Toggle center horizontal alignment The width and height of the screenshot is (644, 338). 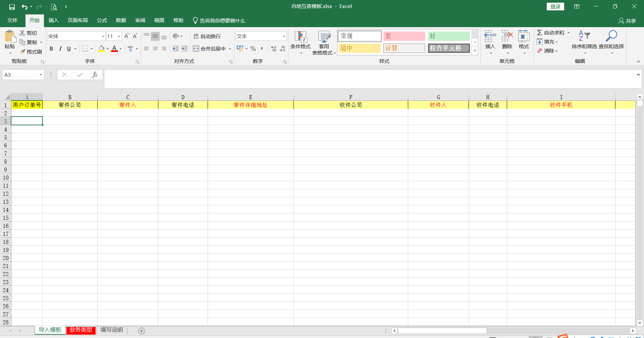coord(155,49)
